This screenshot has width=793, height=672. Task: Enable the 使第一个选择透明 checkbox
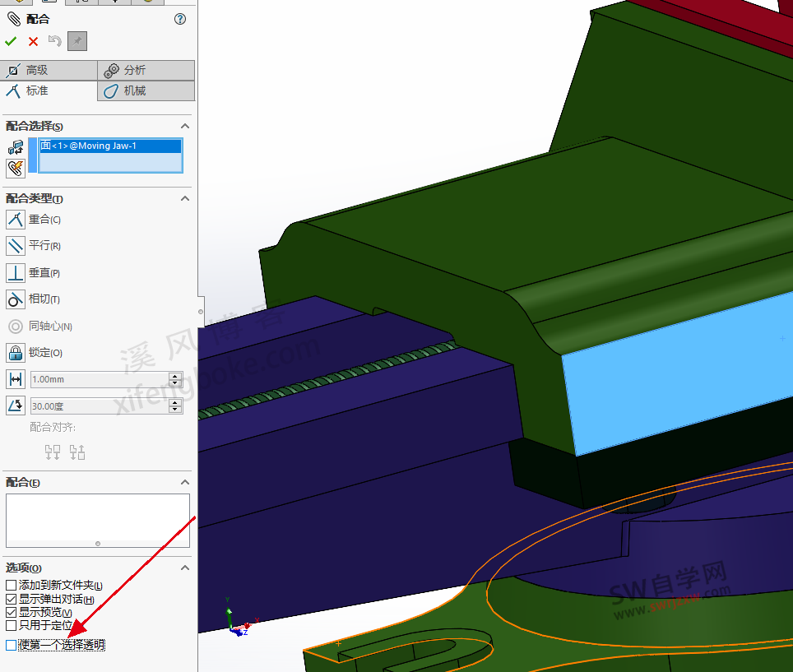pyautogui.click(x=9, y=645)
